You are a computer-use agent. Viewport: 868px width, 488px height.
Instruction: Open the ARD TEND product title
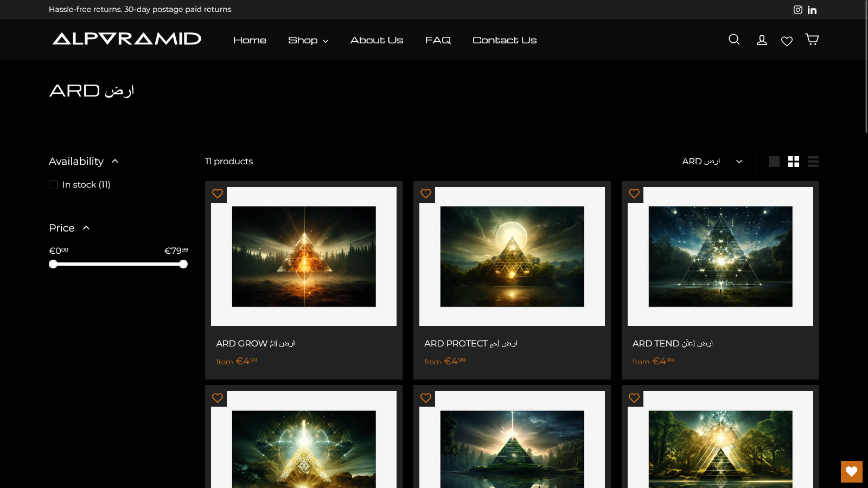point(673,343)
